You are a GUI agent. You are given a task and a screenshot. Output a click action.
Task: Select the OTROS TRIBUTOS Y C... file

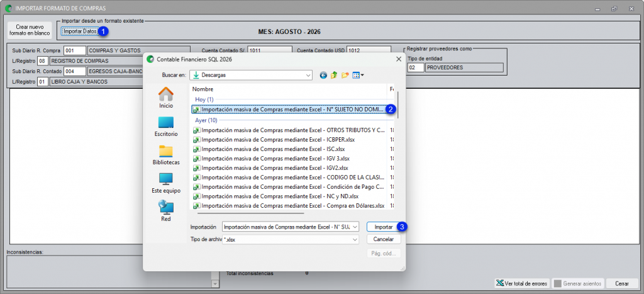289,130
